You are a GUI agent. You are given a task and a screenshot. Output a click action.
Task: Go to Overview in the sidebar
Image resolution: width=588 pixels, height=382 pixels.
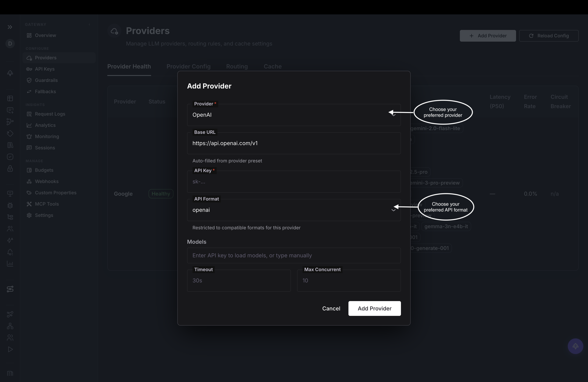coord(59,35)
